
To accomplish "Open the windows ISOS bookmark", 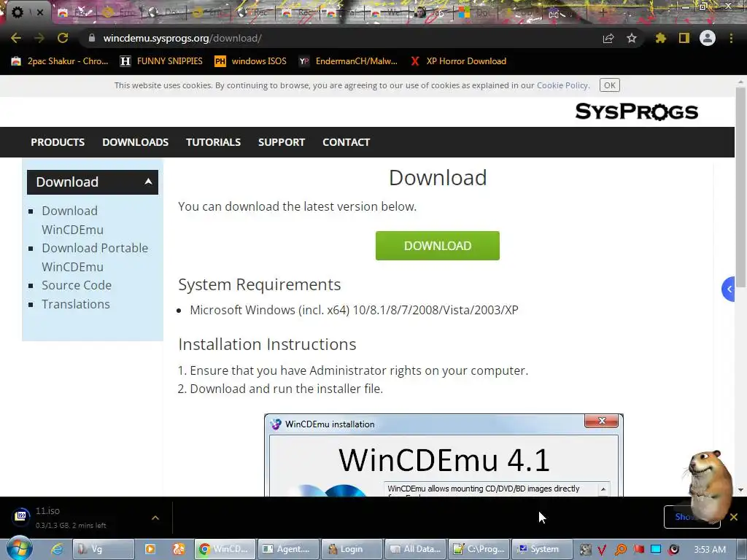I will point(251,61).
